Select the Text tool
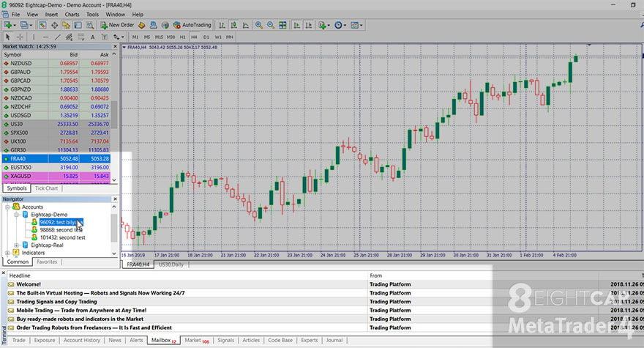Screen dimensions: 644x348 click(x=93, y=37)
